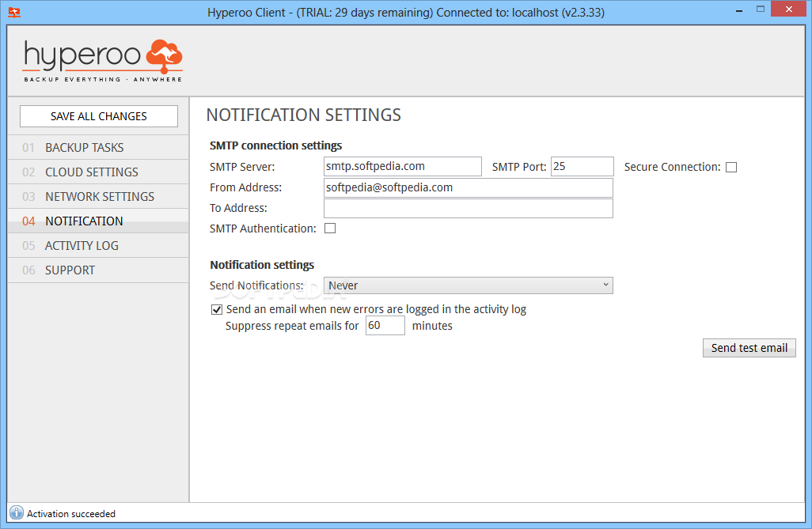Click the From Address field

(469, 187)
